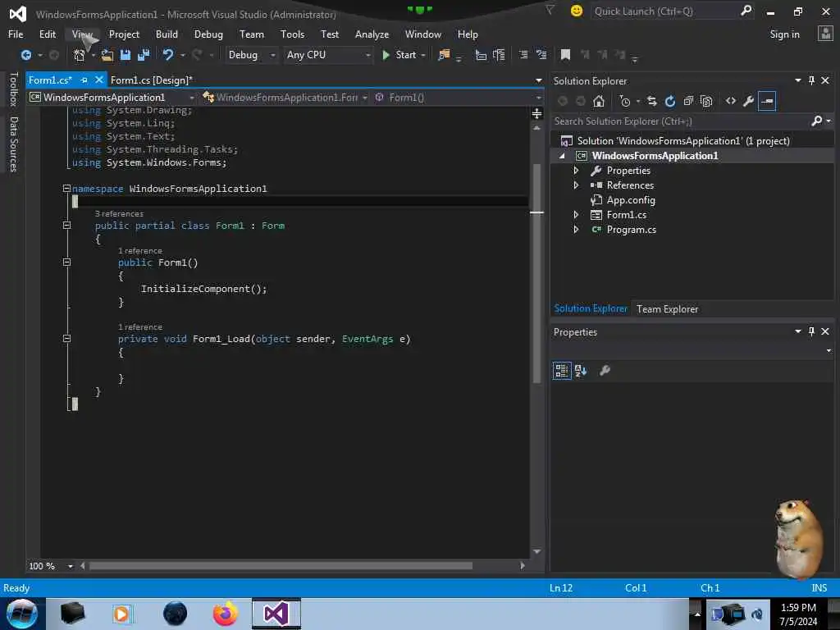The height and width of the screenshot is (630, 840).
Task: Open the Data Sources side tab
Action: (x=14, y=144)
